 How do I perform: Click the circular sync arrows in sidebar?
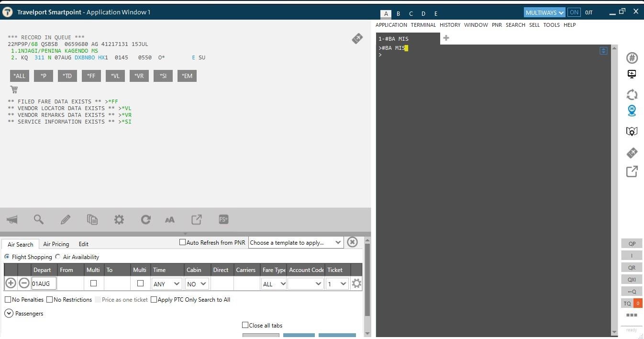tap(632, 95)
